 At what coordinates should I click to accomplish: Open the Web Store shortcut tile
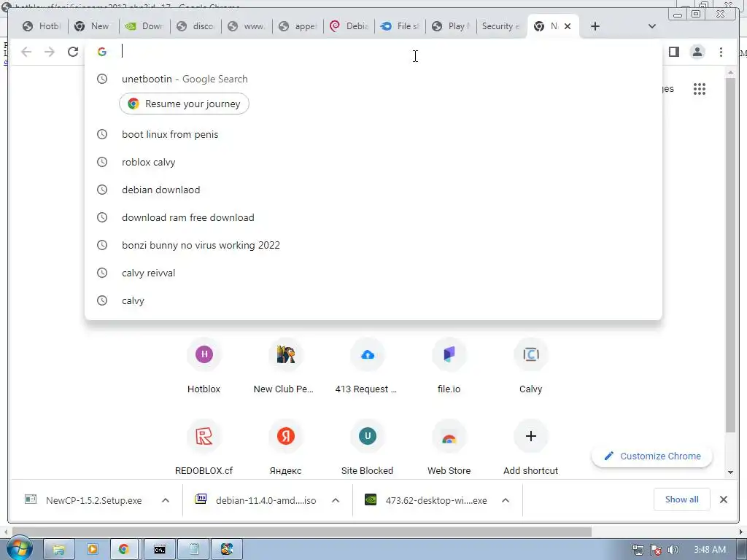[449, 448]
